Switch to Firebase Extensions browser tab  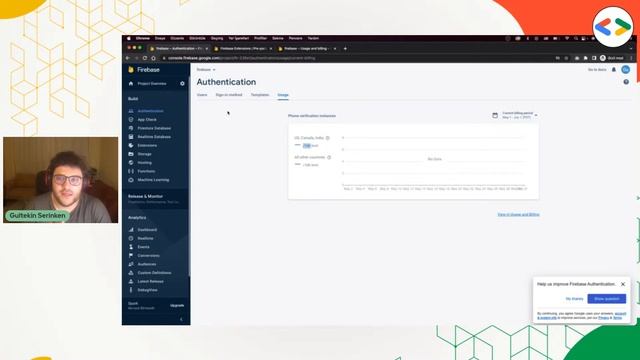243,49
